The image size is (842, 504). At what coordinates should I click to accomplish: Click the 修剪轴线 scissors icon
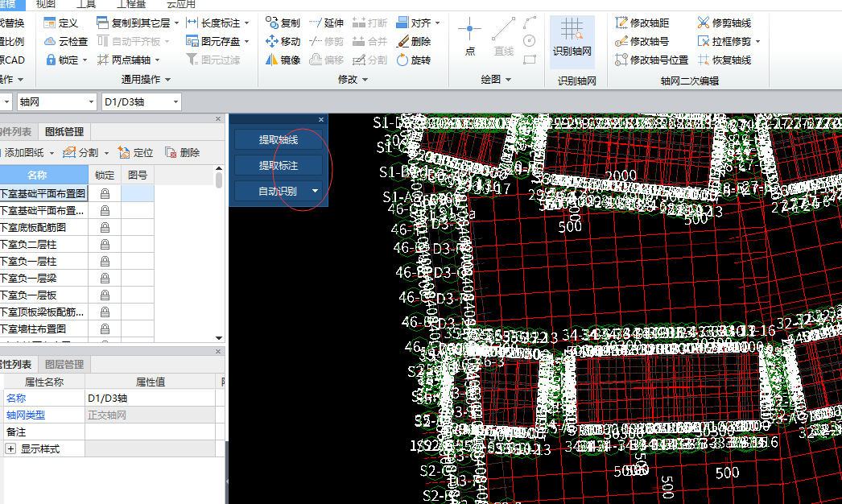pos(704,23)
